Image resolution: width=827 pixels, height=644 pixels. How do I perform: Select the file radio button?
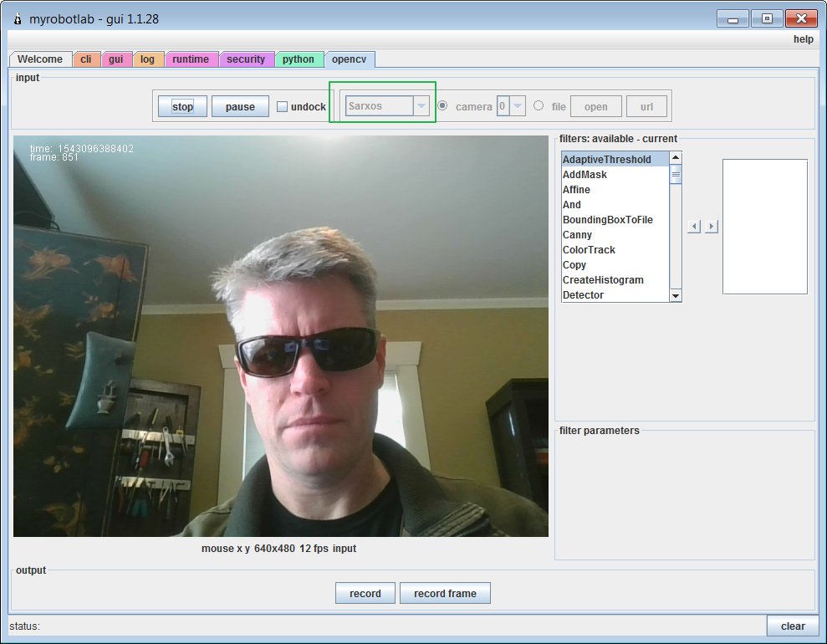pyautogui.click(x=539, y=105)
